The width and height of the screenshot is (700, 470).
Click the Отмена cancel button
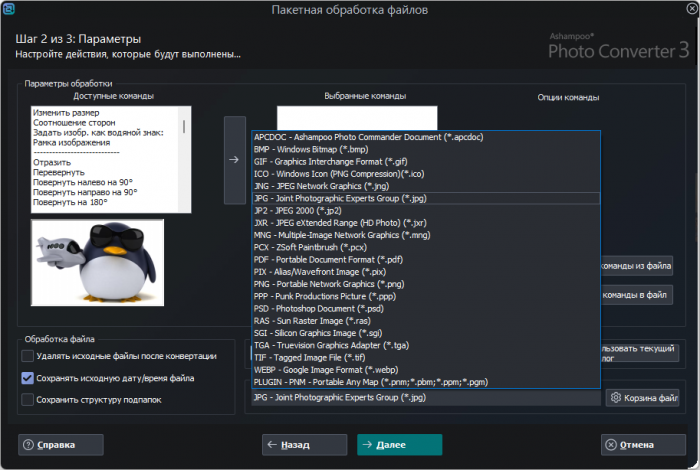[x=643, y=445]
